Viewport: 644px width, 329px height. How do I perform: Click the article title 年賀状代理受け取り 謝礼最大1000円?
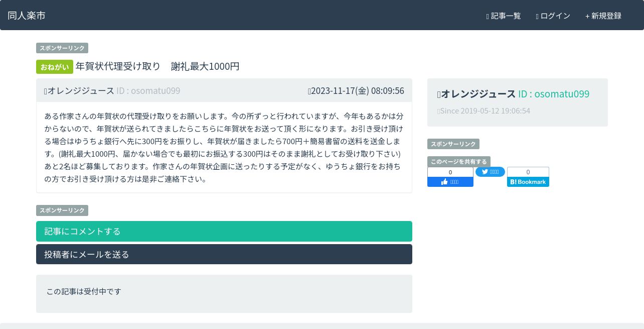[x=157, y=66]
